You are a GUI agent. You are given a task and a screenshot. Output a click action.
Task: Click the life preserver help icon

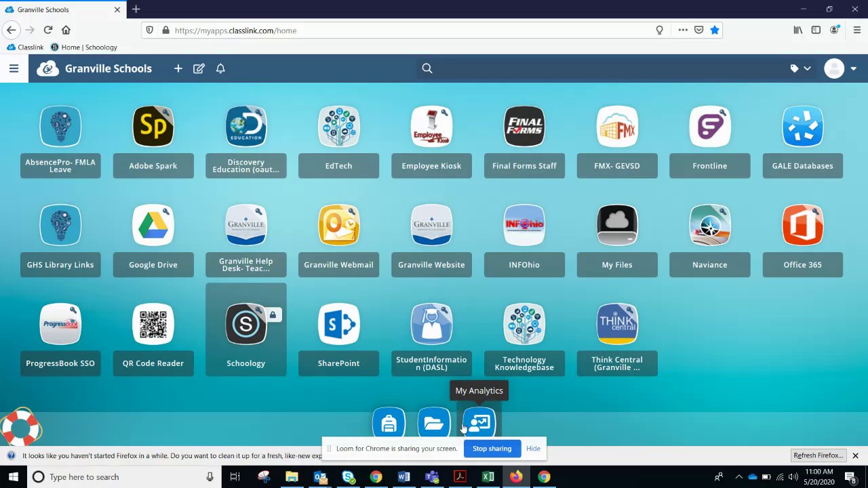point(20,428)
